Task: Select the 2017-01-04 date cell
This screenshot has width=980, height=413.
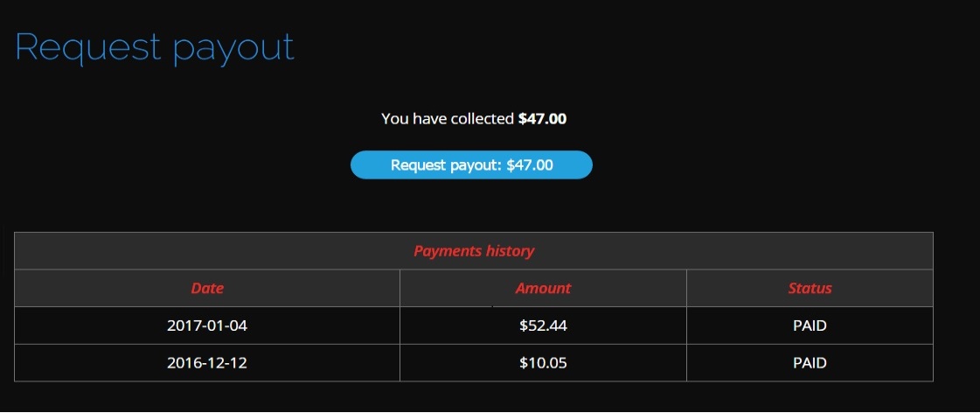Action: [x=207, y=325]
